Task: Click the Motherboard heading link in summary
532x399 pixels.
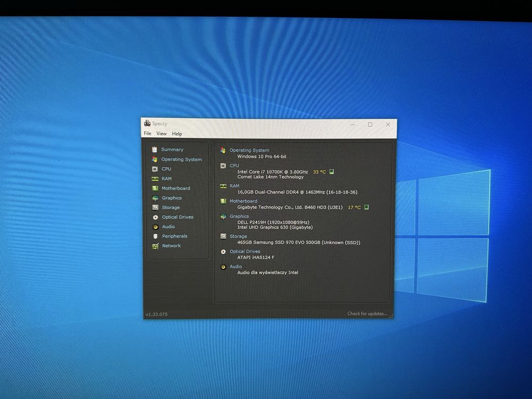Action: click(243, 201)
